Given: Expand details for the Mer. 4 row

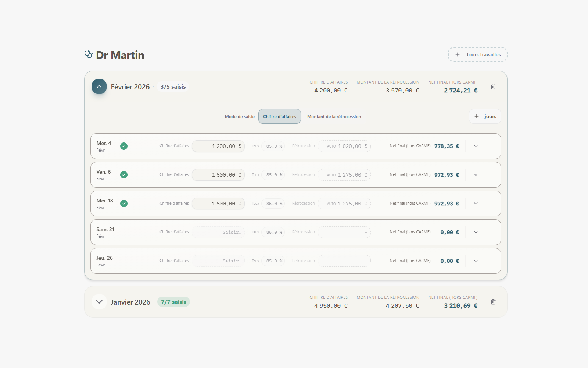Looking at the screenshot, I should coord(476,146).
